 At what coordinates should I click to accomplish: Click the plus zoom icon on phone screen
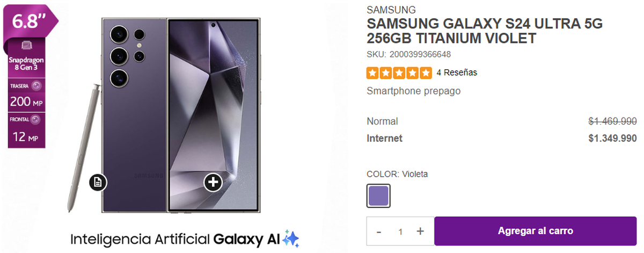213,182
